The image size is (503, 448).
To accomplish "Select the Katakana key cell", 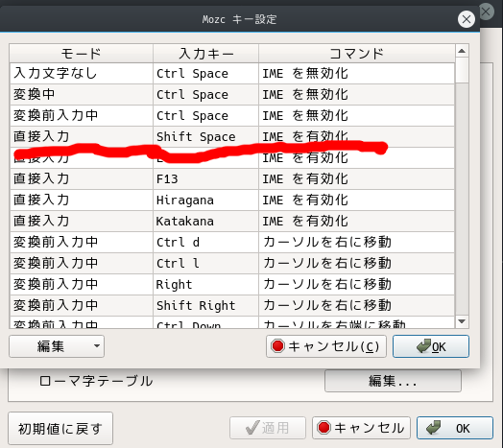I will tap(206, 222).
